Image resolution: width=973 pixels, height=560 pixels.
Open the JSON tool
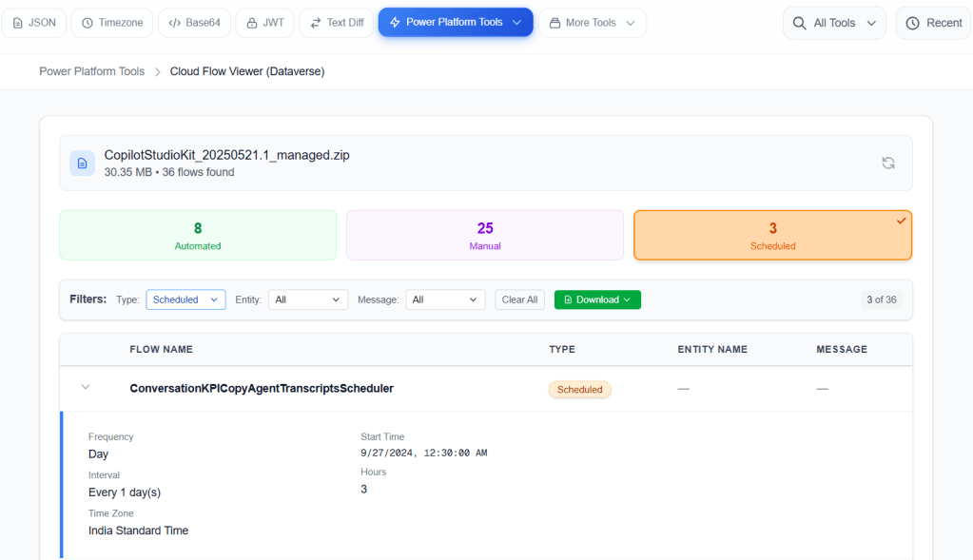(x=33, y=23)
